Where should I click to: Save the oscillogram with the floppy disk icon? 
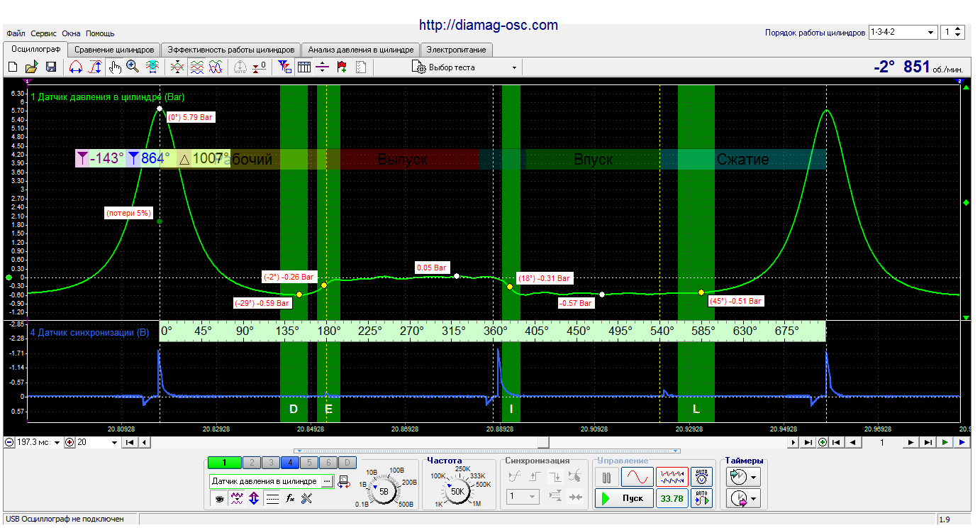(x=51, y=67)
